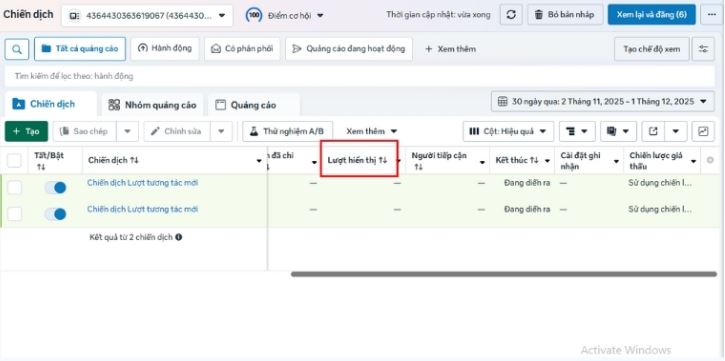This screenshot has height=361, width=725.
Task: Open the Chiến lược giá thầu column menu arrow
Action: coord(694,161)
